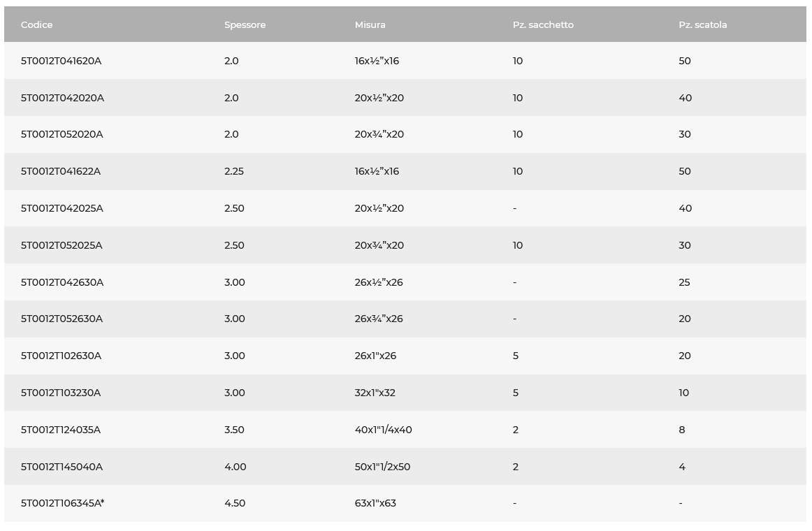Click the Misura column header
The width and height of the screenshot is (812, 531).
point(370,24)
